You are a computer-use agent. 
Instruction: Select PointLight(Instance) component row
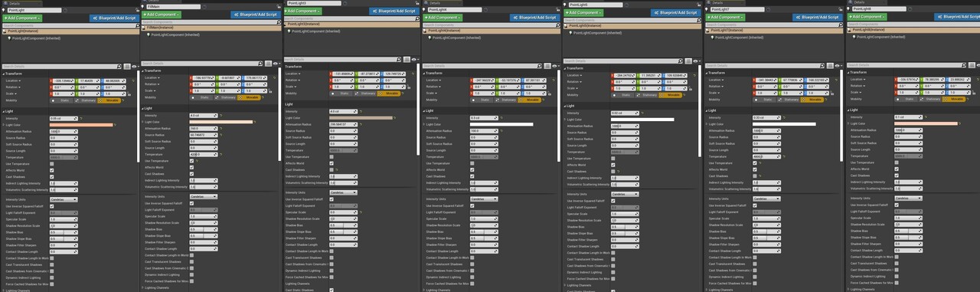tap(71, 31)
